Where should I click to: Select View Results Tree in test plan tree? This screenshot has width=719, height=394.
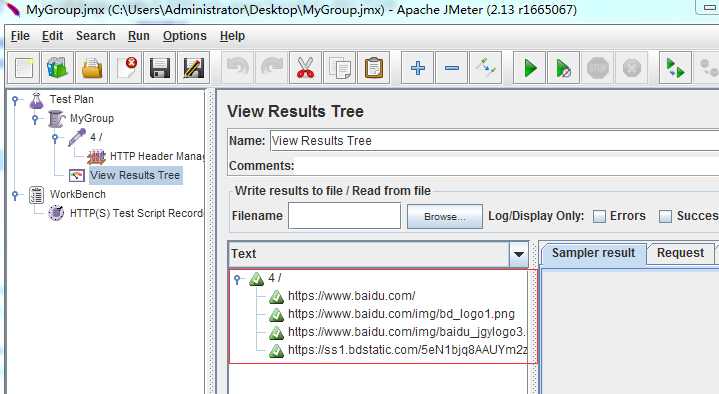(x=135, y=175)
